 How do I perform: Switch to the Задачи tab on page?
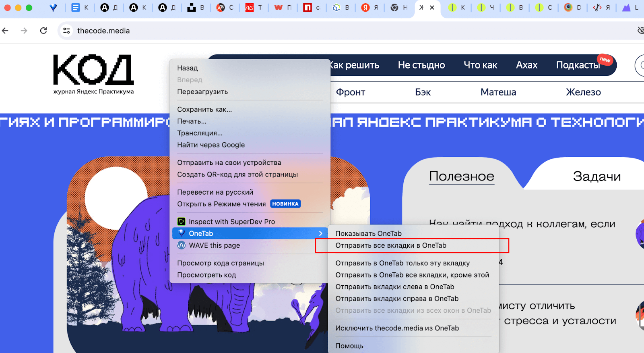597,176
